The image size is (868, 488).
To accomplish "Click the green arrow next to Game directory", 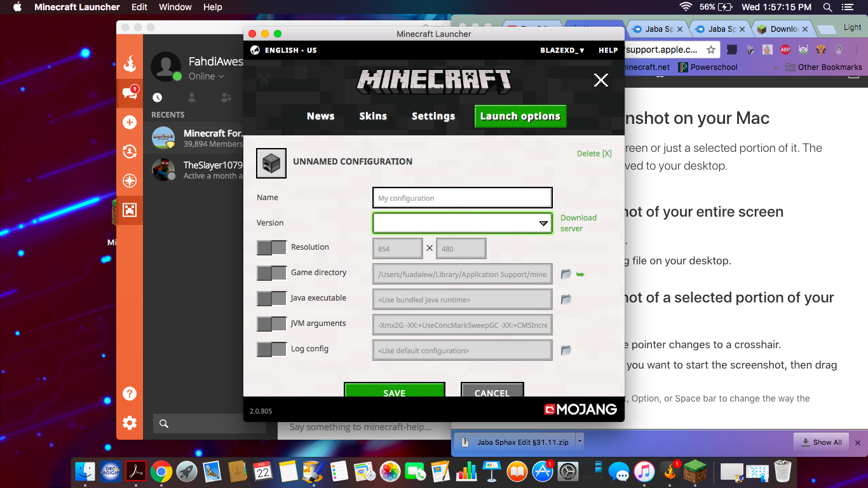I will tap(580, 274).
